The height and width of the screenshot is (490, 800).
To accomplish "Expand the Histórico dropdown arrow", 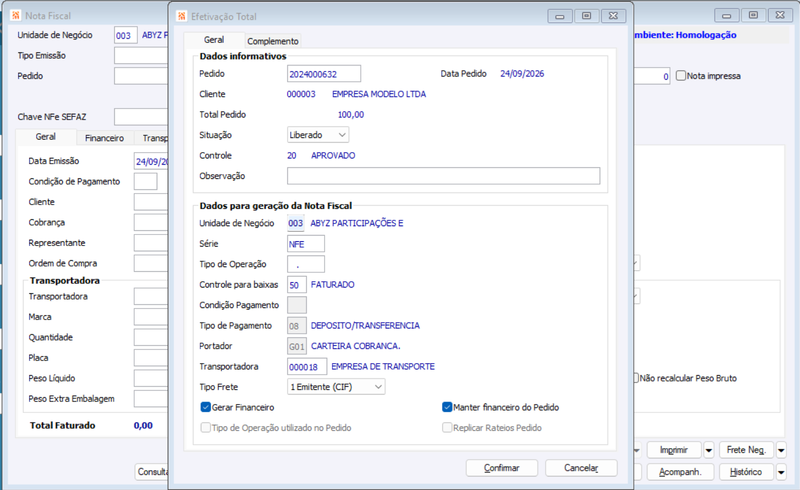I will [x=781, y=472].
